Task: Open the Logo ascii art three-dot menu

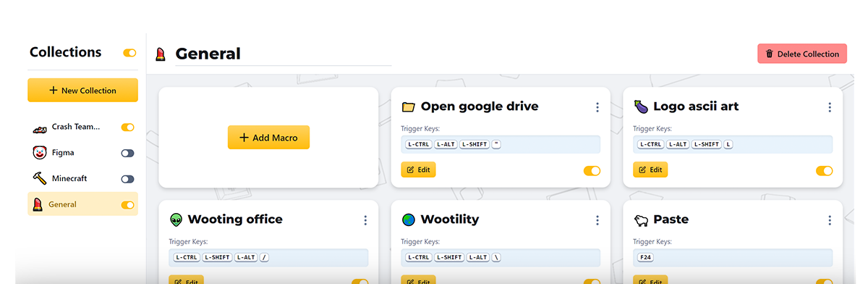Action: [x=830, y=107]
